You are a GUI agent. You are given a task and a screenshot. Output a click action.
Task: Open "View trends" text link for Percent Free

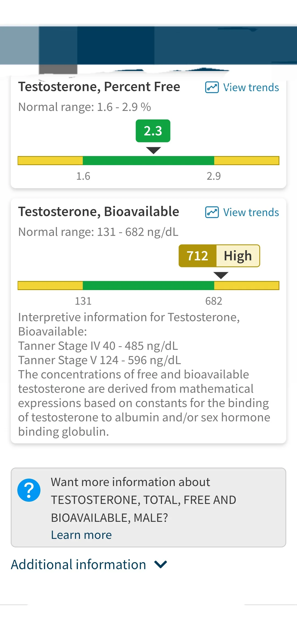pos(251,88)
